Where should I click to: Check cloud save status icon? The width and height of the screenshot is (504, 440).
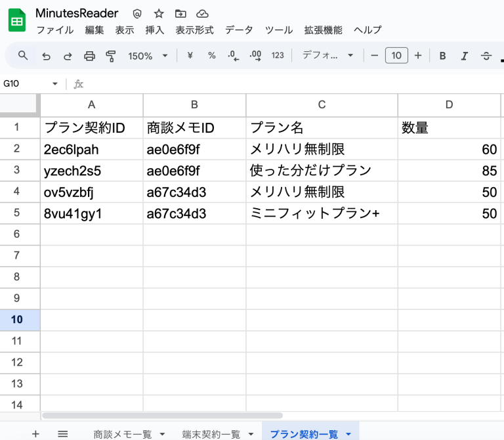point(202,14)
